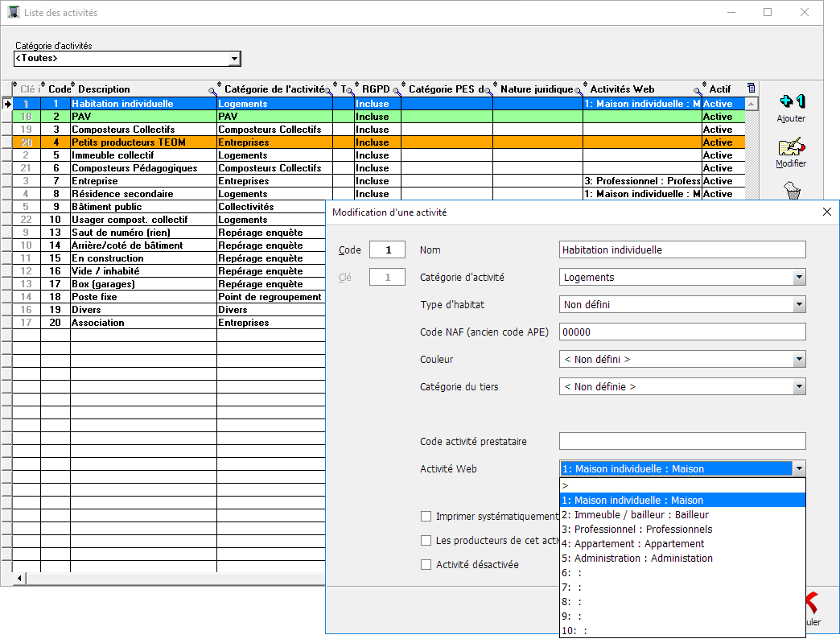Open the Couleur selector dropdown

tap(799, 360)
